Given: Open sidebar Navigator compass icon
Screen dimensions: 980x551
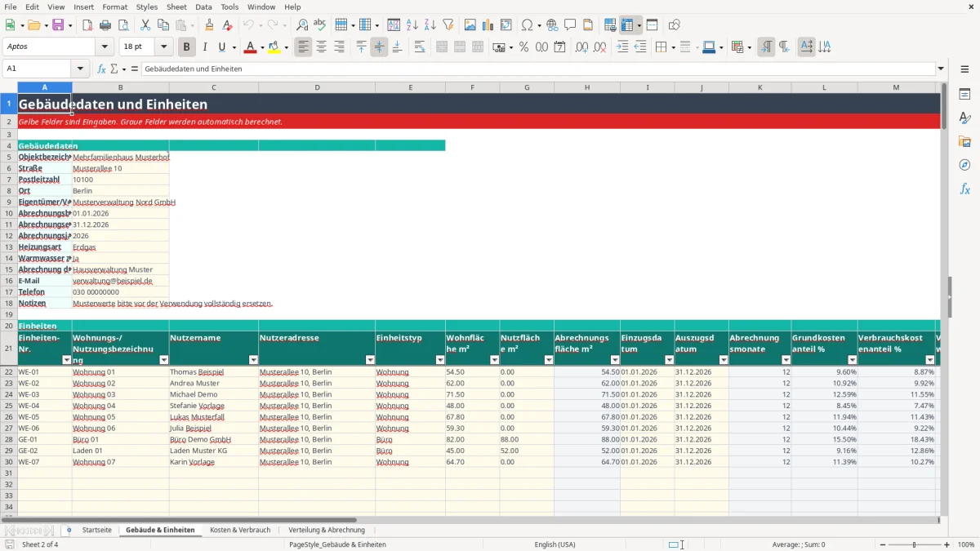Looking at the screenshot, I should pyautogui.click(x=964, y=165).
